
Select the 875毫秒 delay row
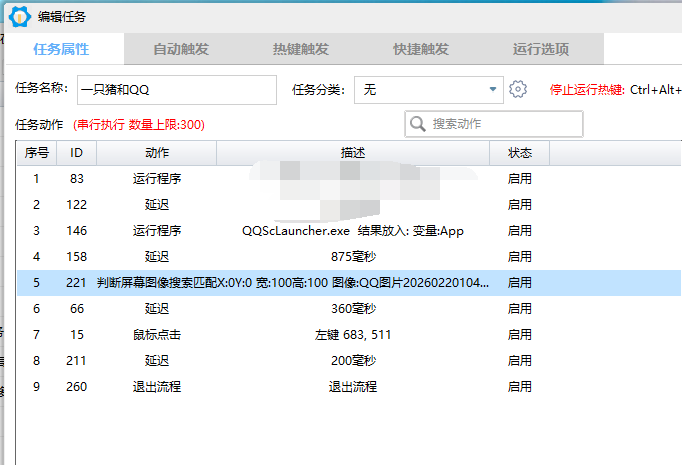click(352, 257)
